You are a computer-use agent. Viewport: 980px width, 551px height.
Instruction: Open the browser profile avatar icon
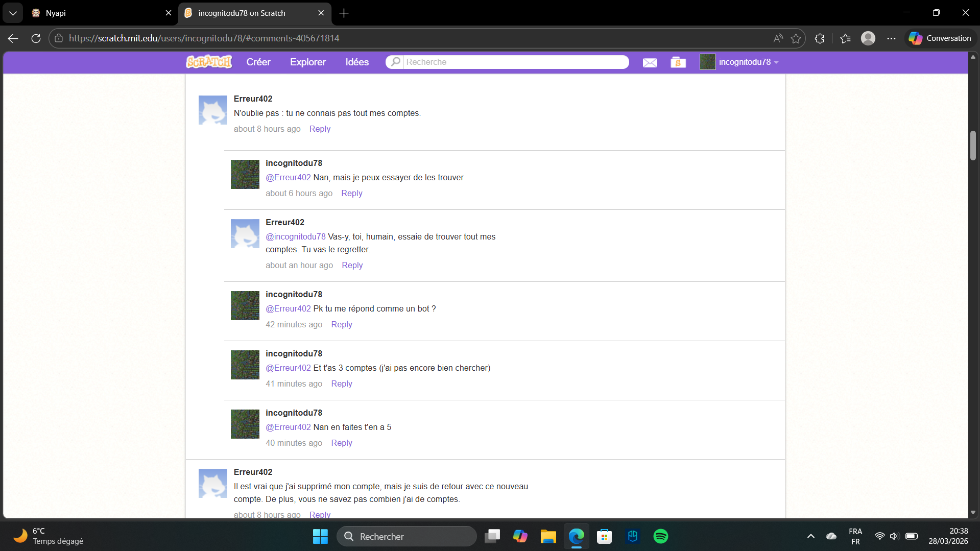pyautogui.click(x=868, y=38)
